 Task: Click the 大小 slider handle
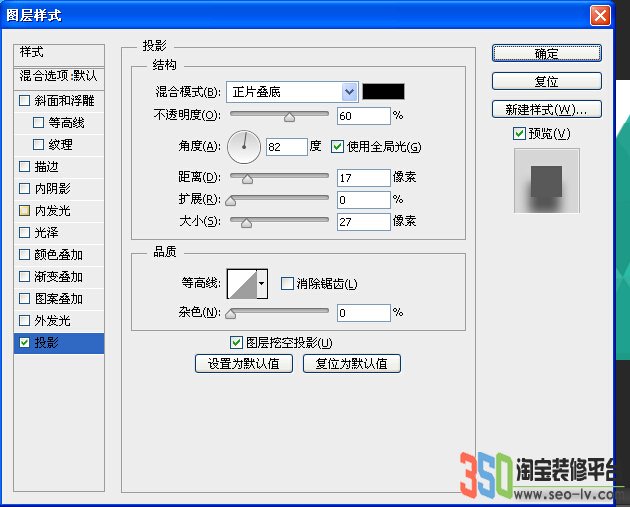tap(246, 222)
